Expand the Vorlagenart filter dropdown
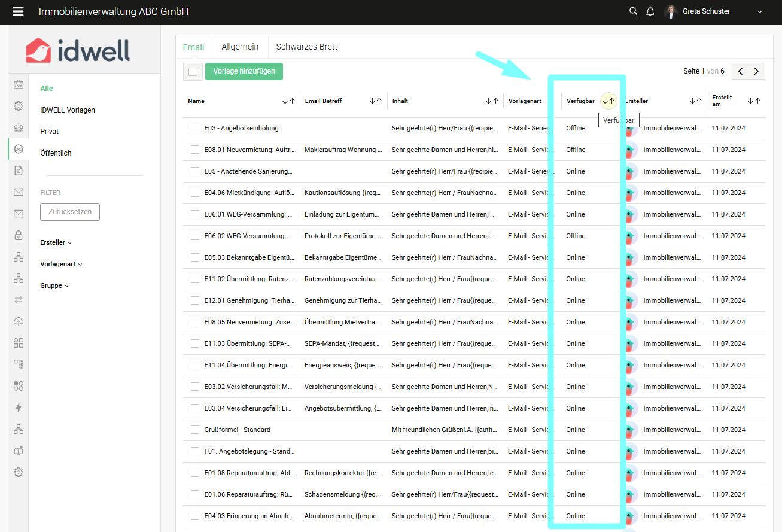This screenshot has width=782, height=532. pyautogui.click(x=61, y=264)
